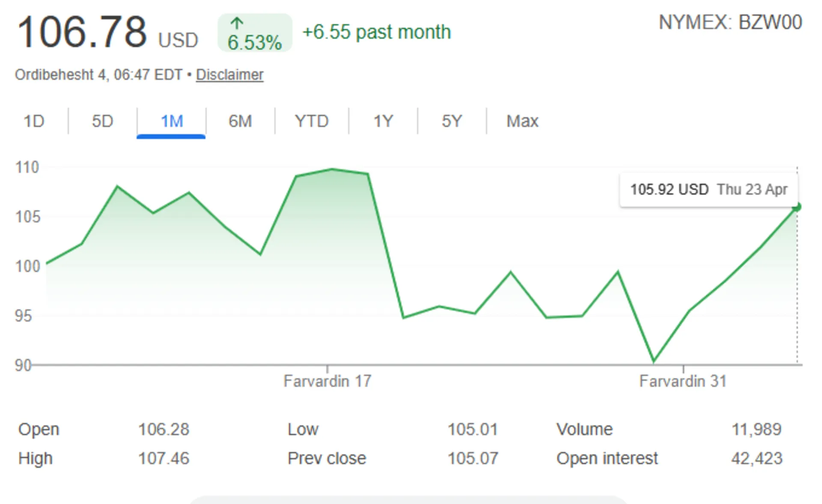This screenshot has height=504, width=822.
Task: Switch to the 1Y time range
Action: coord(383,121)
